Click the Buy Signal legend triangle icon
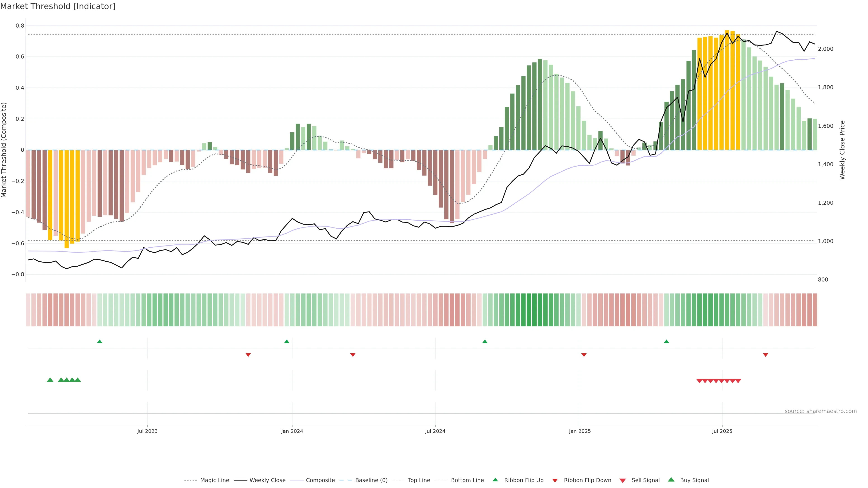The height and width of the screenshot is (488, 868). [671, 480]
